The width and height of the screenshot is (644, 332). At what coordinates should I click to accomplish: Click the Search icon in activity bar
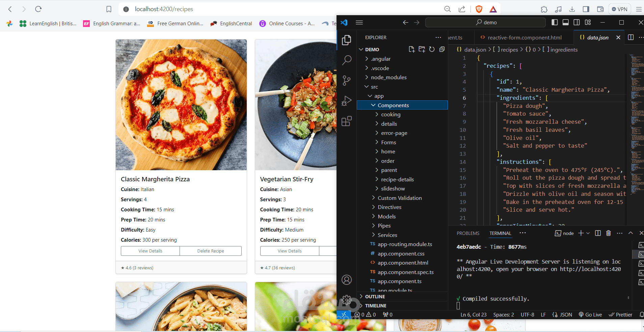346,60
